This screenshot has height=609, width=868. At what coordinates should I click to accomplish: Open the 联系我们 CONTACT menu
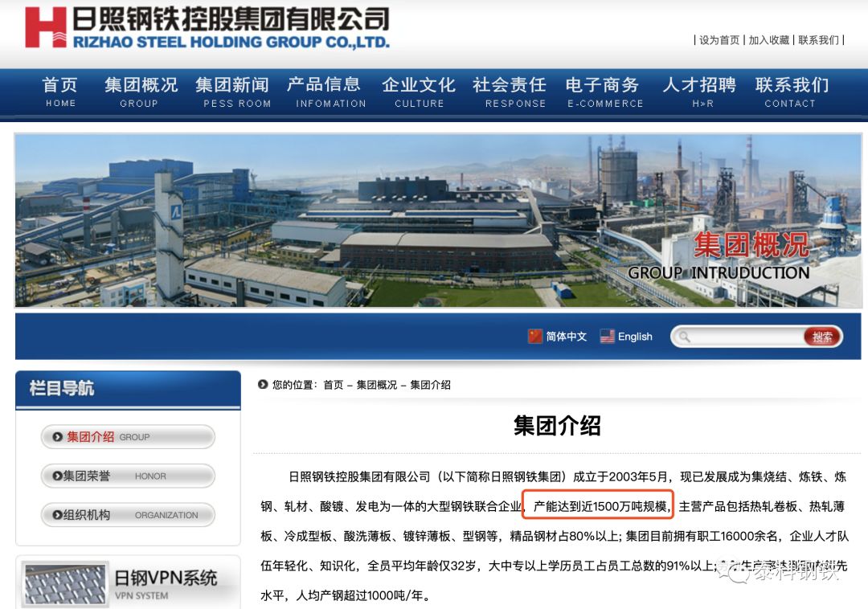pyautogui.click(x=792, y=92)
